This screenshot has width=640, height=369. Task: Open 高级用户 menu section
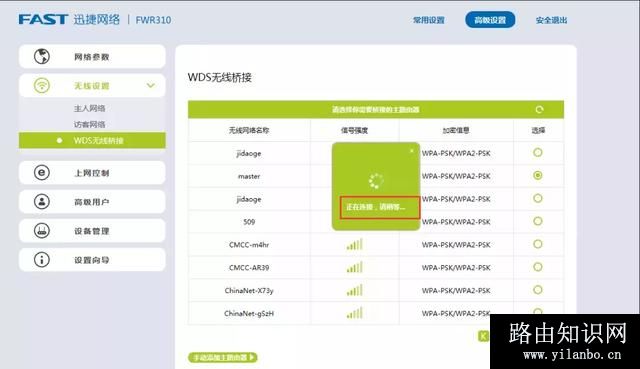click(92, 202)
